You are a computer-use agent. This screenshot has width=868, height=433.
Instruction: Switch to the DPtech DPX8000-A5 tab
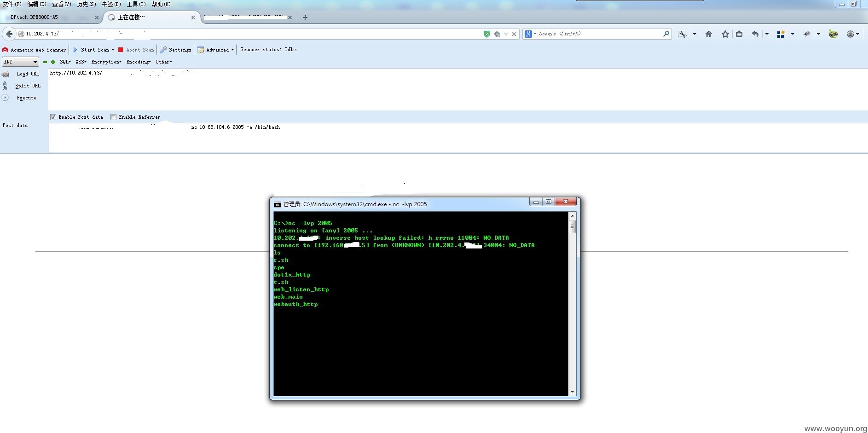pyautogui.click(x=51, y=17)
